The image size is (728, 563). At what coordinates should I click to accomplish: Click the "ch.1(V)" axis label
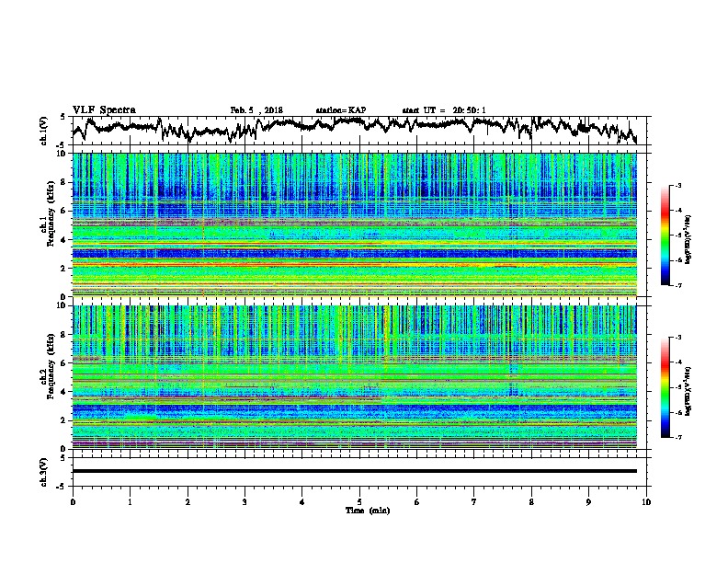coord(44,131)
